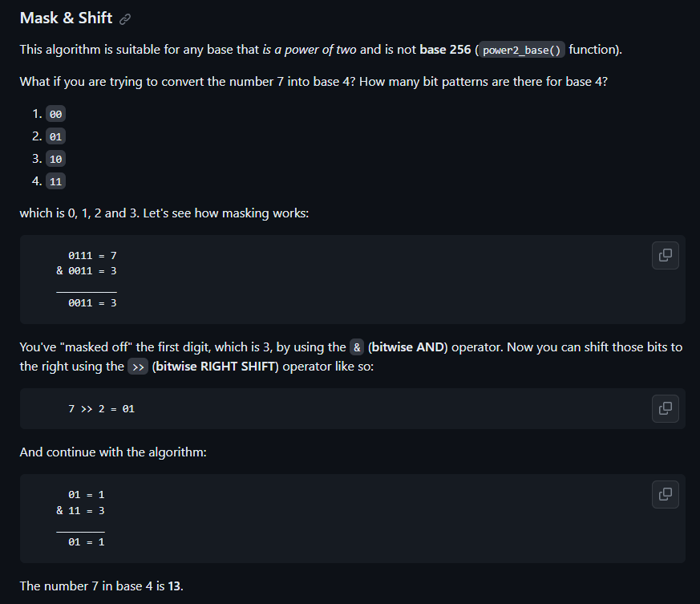Click the 11 bit pattern list item
Screen dimensions: 700x604
56,181
